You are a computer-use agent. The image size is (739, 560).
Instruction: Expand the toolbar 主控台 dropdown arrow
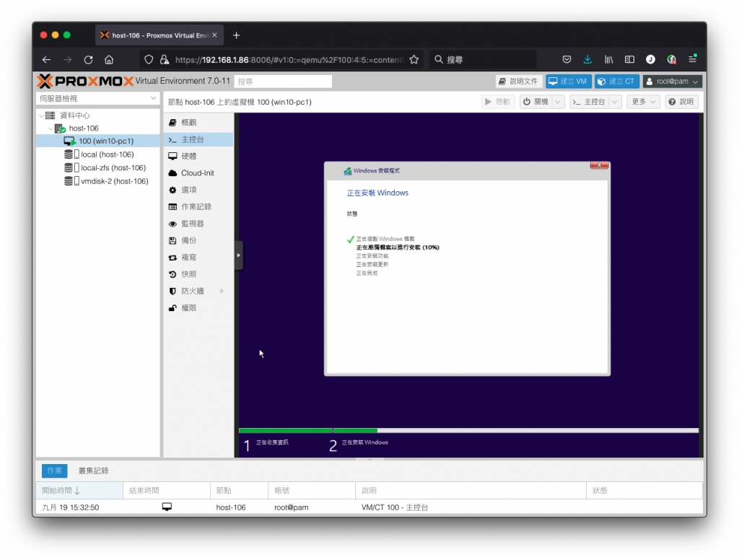pyautogui.click(x=615, y=102)
